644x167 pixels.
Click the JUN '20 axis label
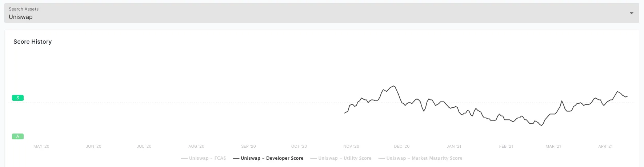(x=93, y=146)
